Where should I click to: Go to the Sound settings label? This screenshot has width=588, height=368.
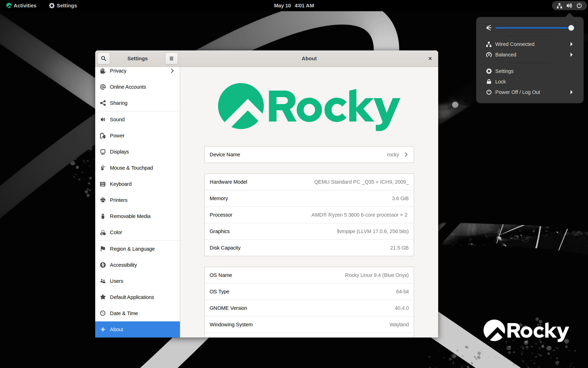tap(117, 120)
